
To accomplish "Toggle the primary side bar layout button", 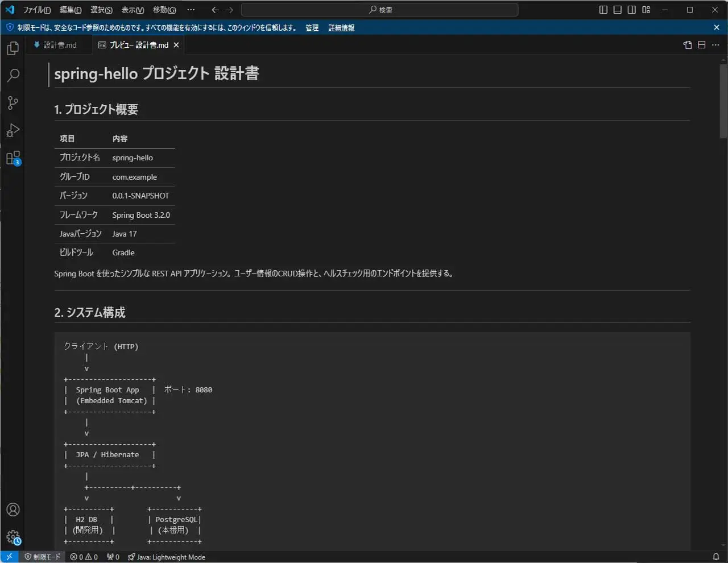I will (603, 10).
